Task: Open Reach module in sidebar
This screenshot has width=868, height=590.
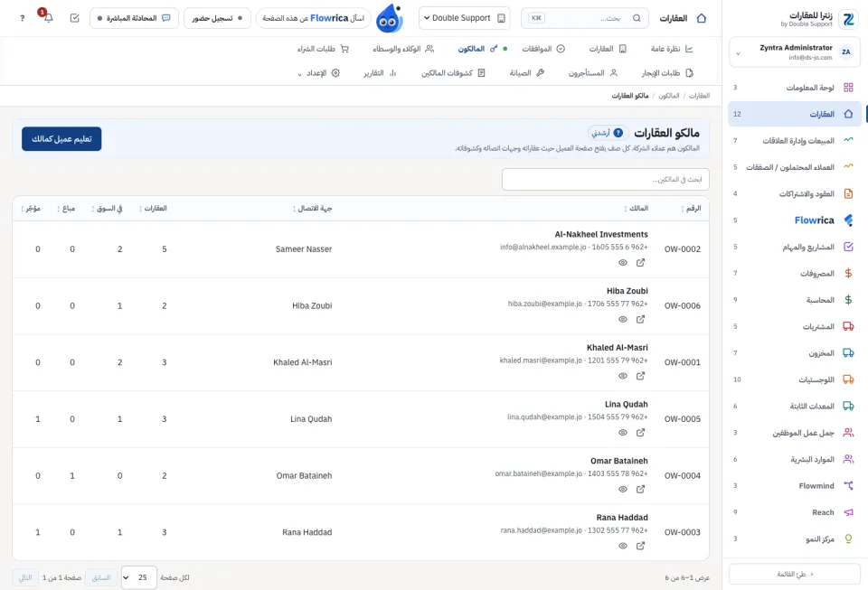Action: [x=795, y=512]
